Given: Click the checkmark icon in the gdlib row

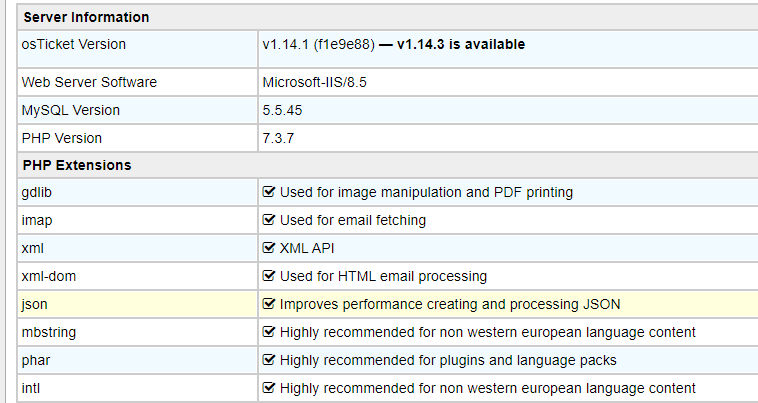Looking at the screenshot, I should click(x=268, y=192).
